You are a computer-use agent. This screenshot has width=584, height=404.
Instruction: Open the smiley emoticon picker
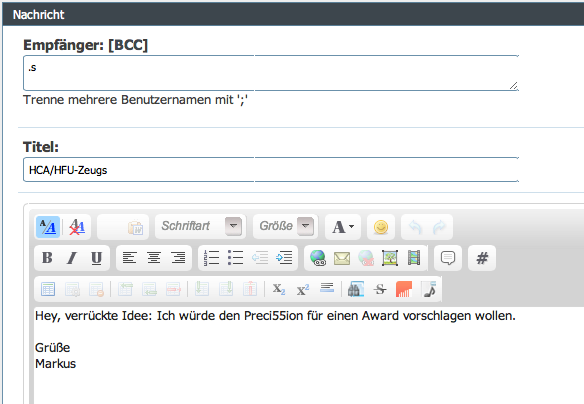(381, 227)
